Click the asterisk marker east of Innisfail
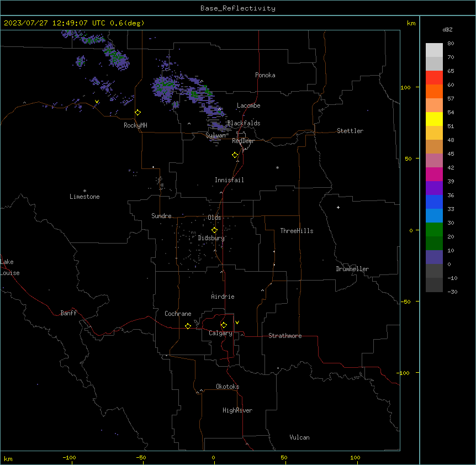 277,167
